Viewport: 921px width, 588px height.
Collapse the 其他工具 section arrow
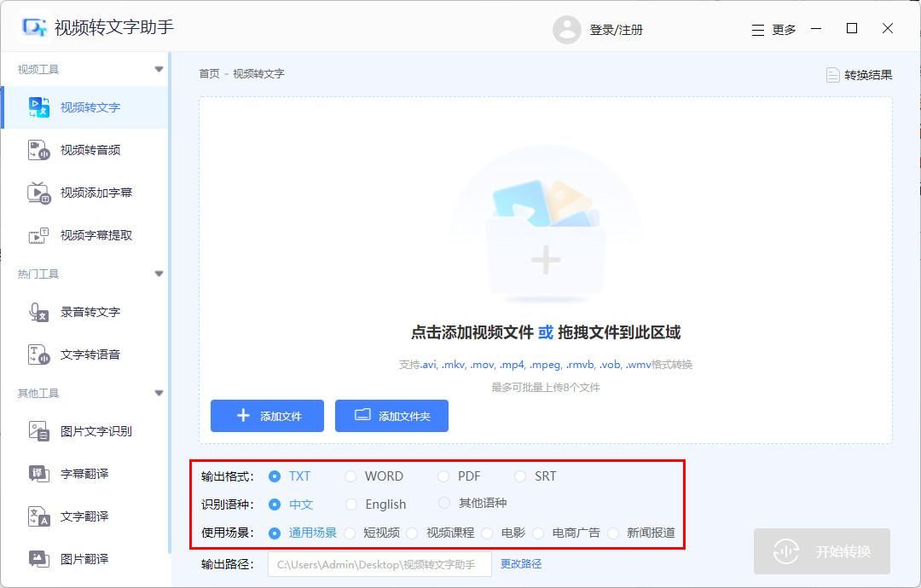click(x=159, y=393)
